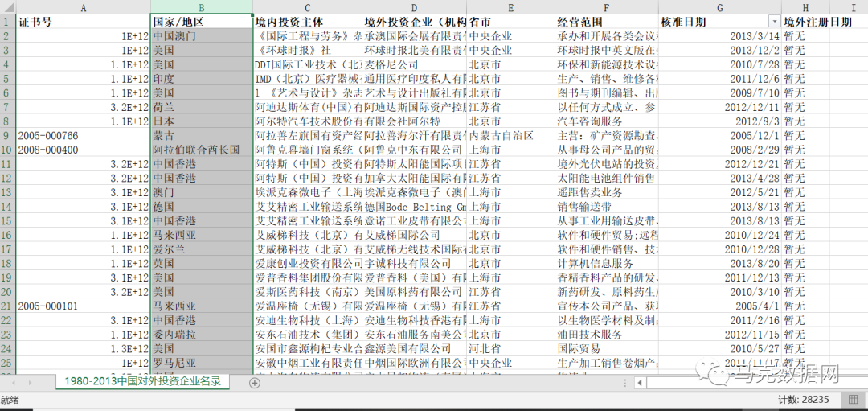Viewport: 868px width, 411px height.
Task: Click the horizontal scrollbar left arrow
Action: (640, 382)
